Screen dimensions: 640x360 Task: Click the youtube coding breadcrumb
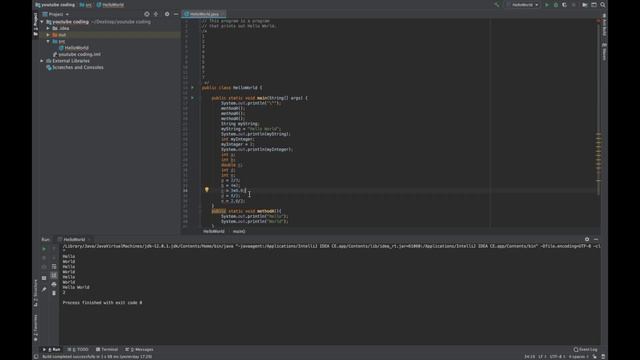click(55, 5)
